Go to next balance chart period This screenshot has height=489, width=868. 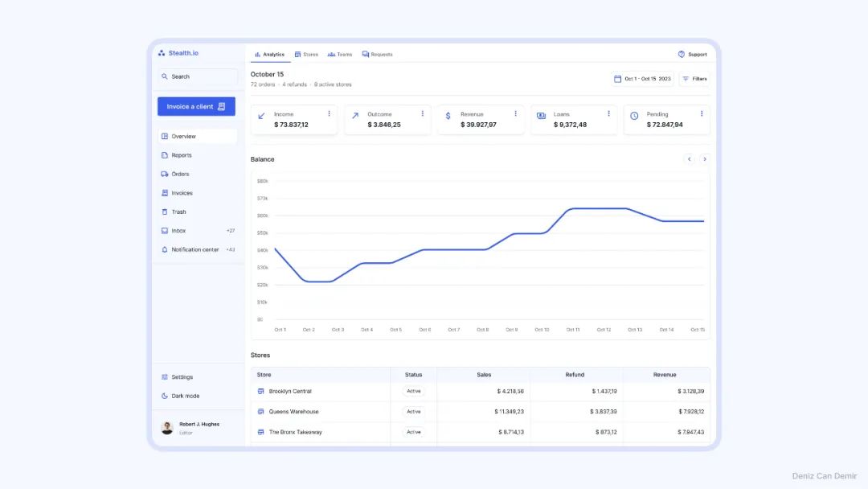(705, 159)
